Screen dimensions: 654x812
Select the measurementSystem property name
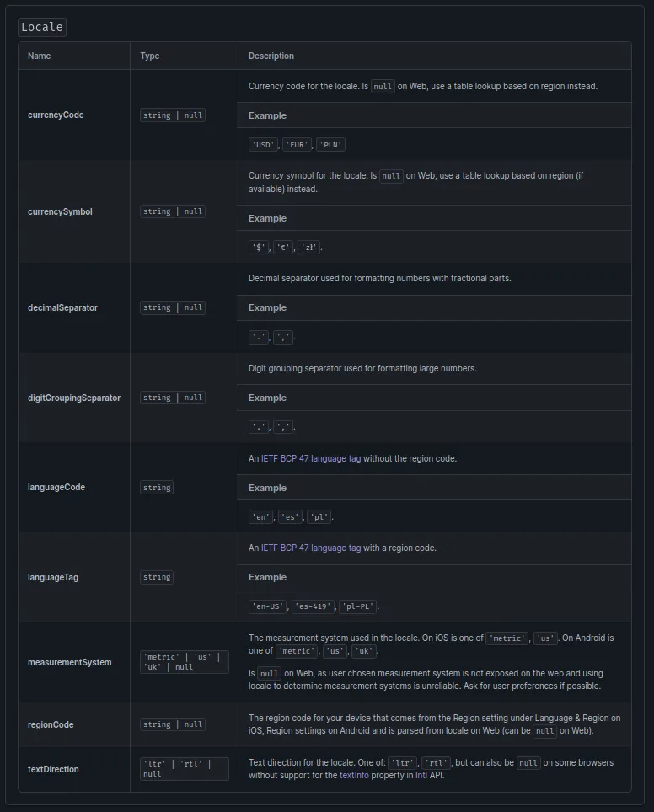[x=69, y=662]
